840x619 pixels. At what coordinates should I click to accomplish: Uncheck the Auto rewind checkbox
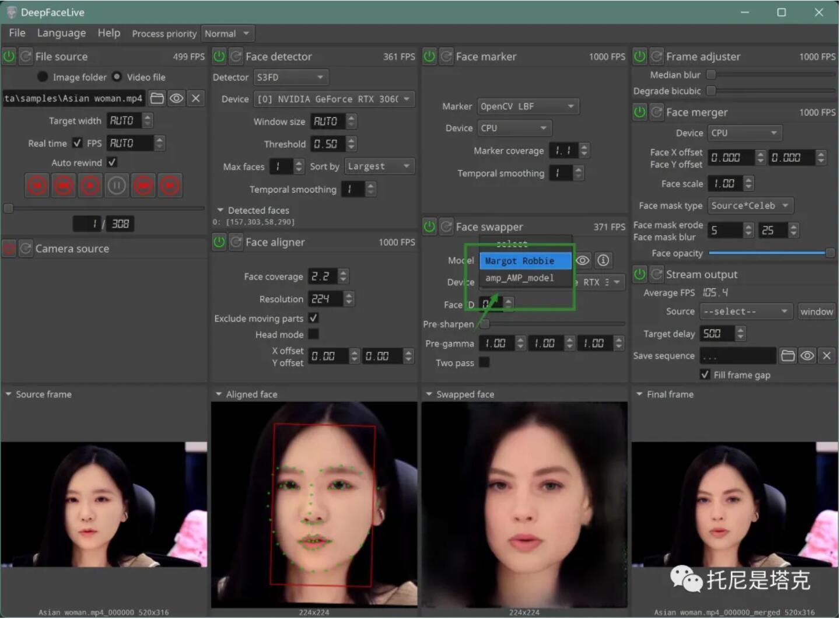point(112,163)
